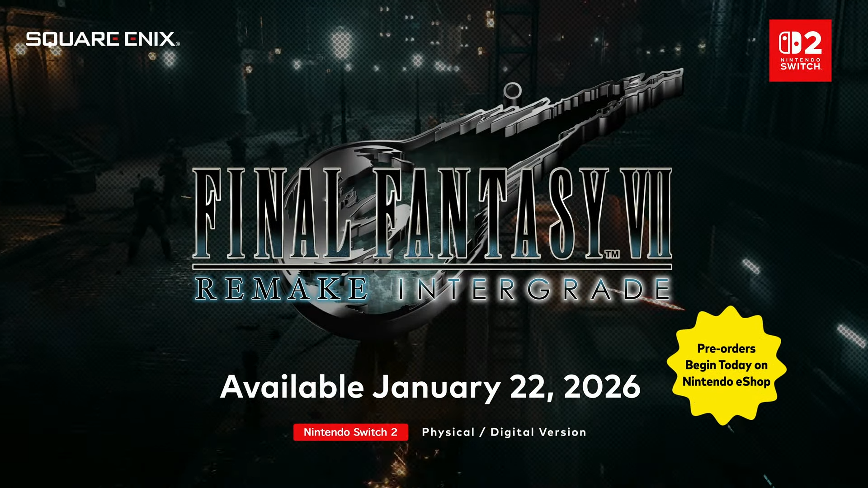Click the Available January 22, 2026 text

(x=430, y=387)
